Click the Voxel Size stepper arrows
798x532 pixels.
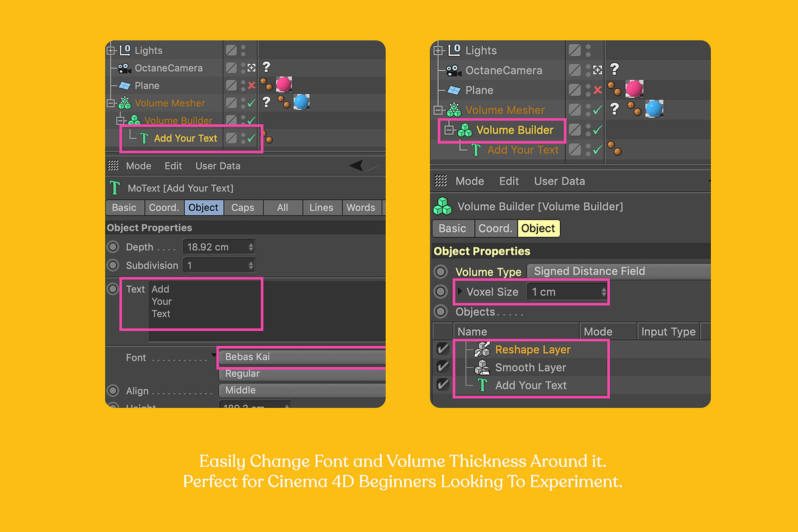[603, 292]
